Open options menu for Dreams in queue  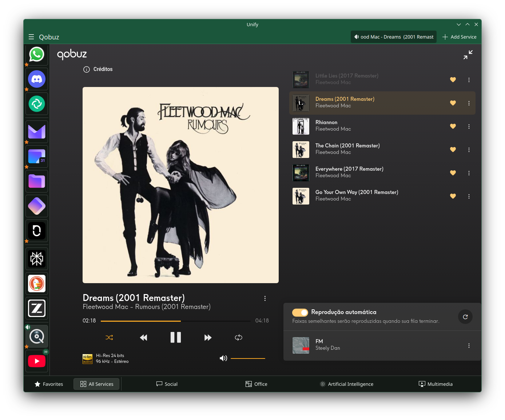[469, 103]
